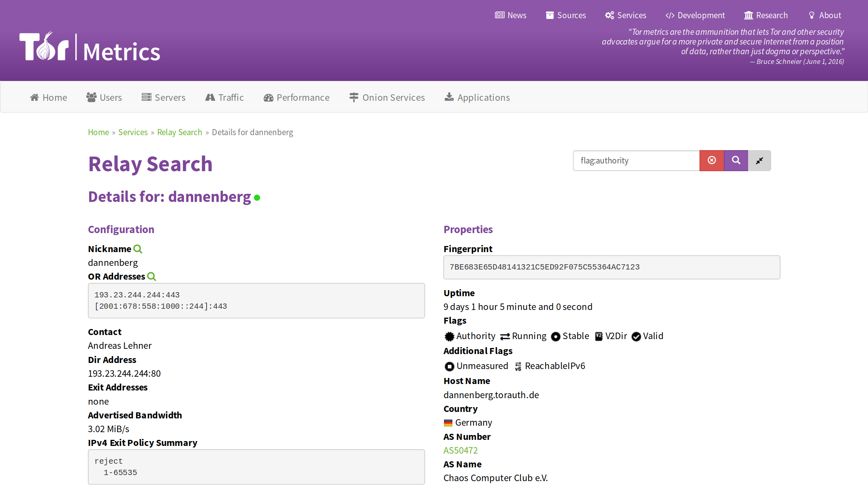
Task: Click the Home breadcrumb link
Action: (98, 132)
